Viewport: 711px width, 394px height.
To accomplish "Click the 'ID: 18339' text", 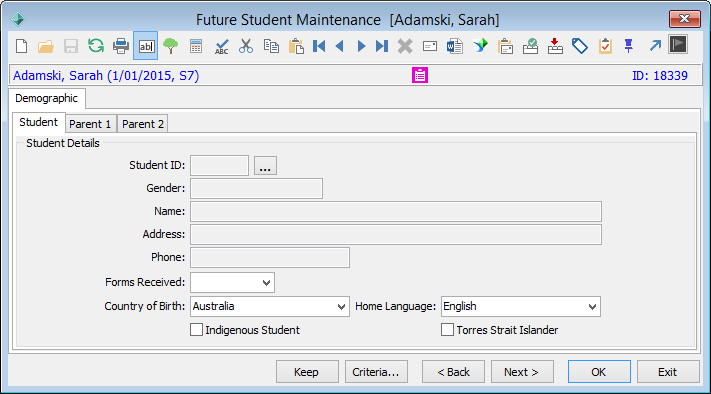I will [660, 76].
